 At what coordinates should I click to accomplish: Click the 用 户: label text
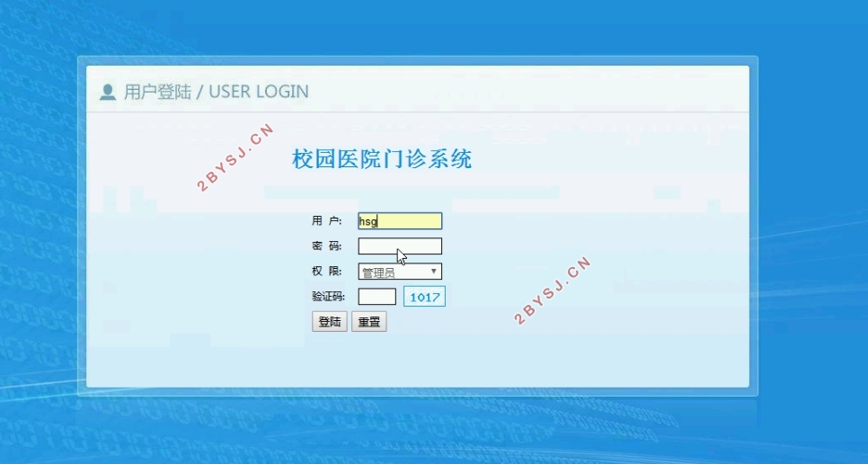[326, 221]
